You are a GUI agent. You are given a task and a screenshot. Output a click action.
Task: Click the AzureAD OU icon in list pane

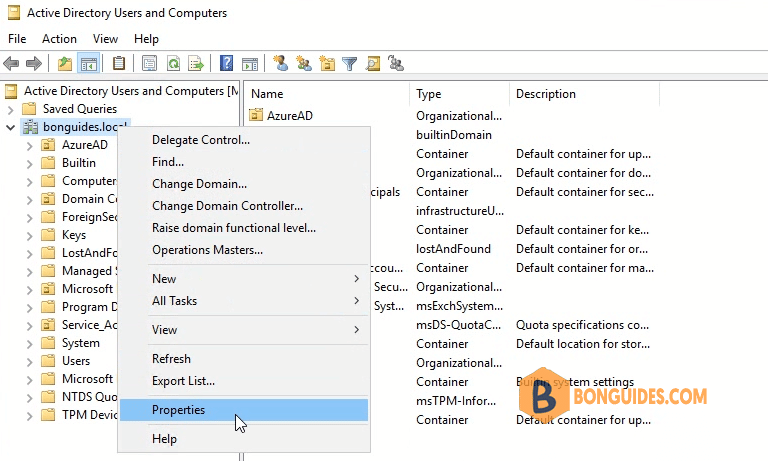pos(256,115)
